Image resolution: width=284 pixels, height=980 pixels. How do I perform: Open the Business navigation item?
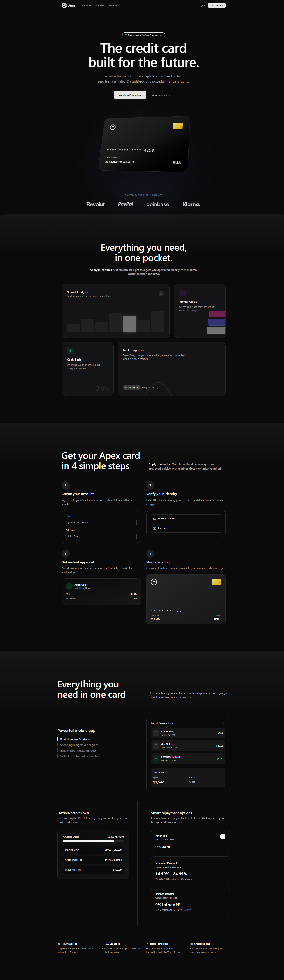[100, 5]
